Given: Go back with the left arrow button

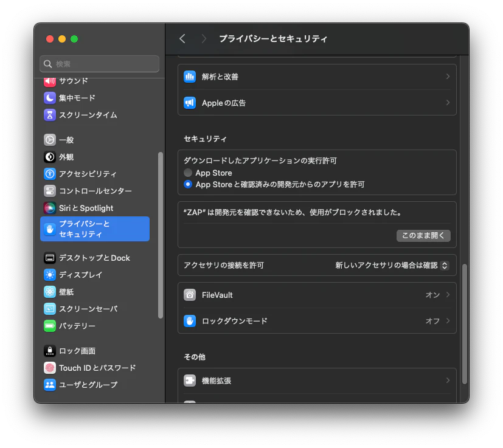Looking at the screenshot, I should (x=182, y=39).
